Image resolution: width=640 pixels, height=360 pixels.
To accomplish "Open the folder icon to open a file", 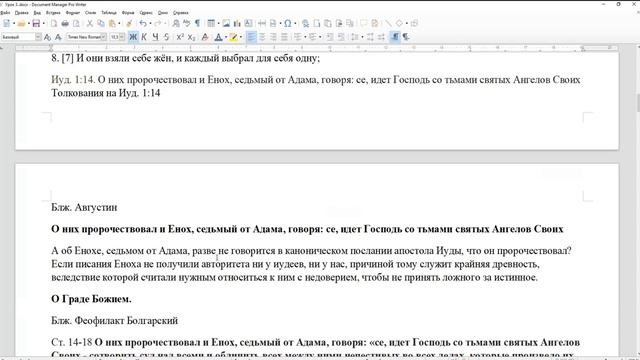I will (x=21, y=24).
